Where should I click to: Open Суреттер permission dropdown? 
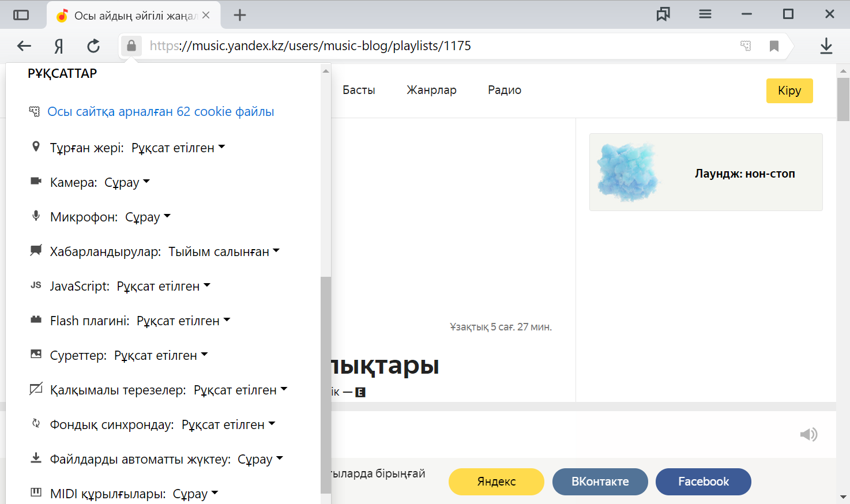(161, 355)
